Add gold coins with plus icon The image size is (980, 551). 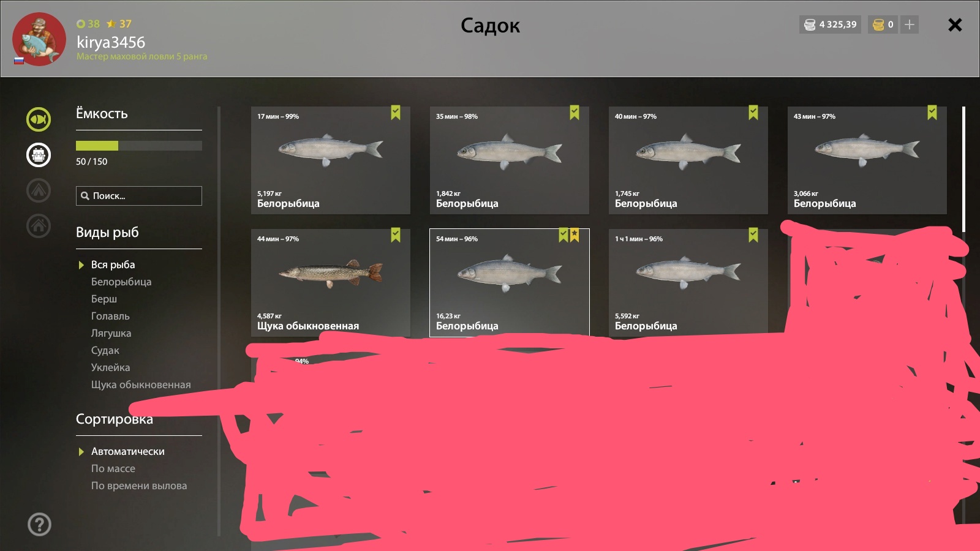tap(910, 24)
